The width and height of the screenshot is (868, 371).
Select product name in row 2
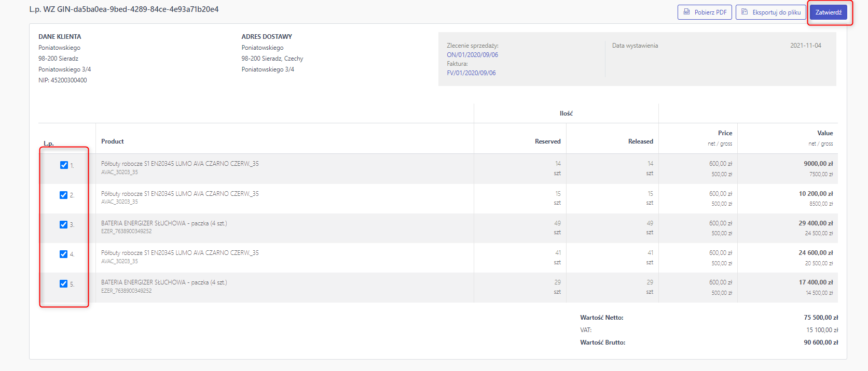point(180,194)
